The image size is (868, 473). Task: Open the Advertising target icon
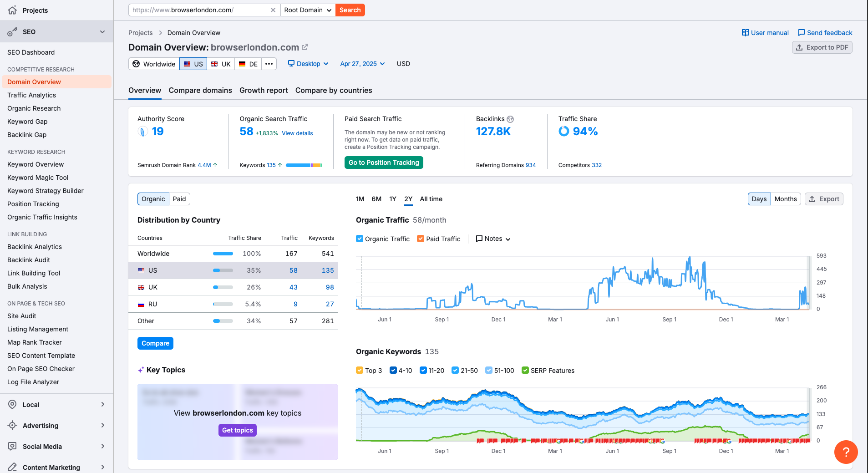pyautogui.click(x=12, y=425)
